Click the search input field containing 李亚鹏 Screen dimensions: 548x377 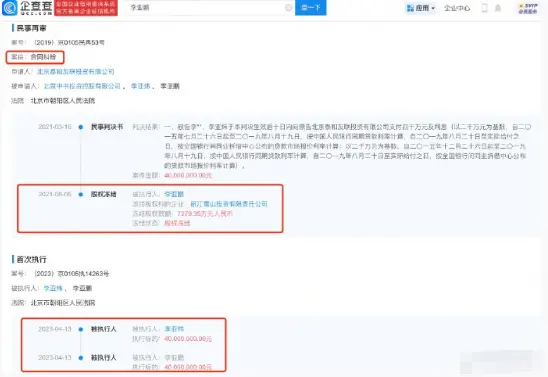pyautogui.click(x=209, y=8)
